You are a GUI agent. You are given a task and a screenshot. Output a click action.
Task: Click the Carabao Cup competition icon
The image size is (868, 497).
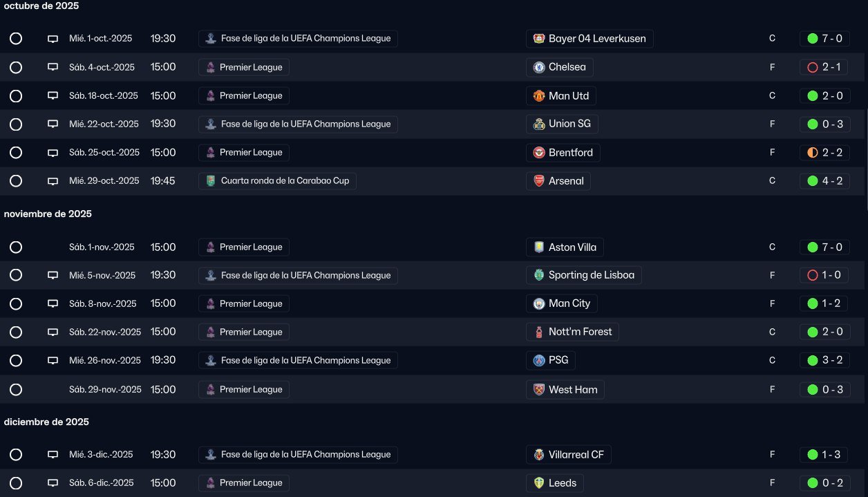point(210,181)
